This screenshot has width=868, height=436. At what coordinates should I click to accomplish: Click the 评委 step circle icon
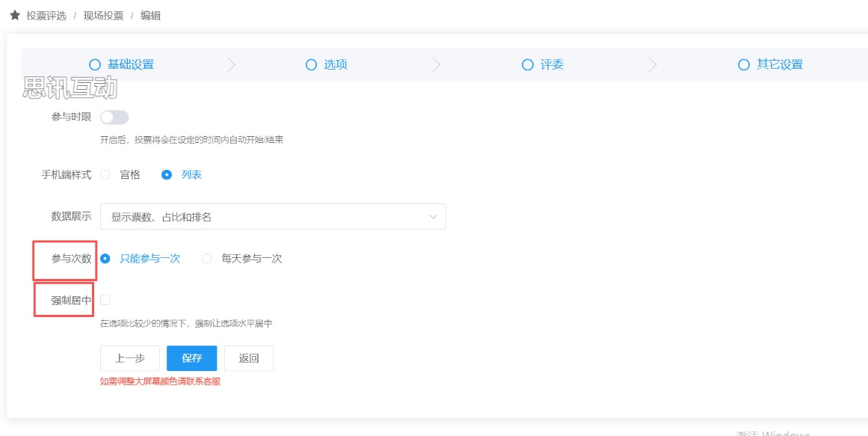click(x=527, y=65)
